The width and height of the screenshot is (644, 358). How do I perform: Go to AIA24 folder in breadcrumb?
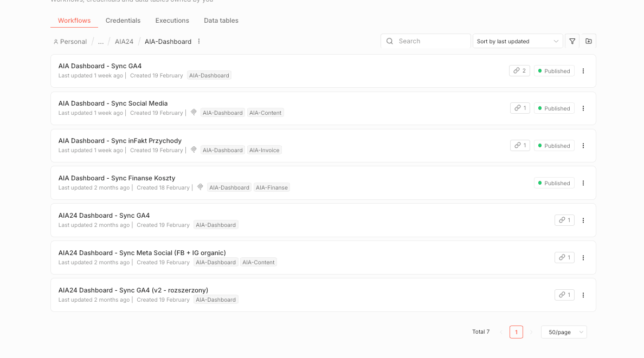click(x=124, y=42)
